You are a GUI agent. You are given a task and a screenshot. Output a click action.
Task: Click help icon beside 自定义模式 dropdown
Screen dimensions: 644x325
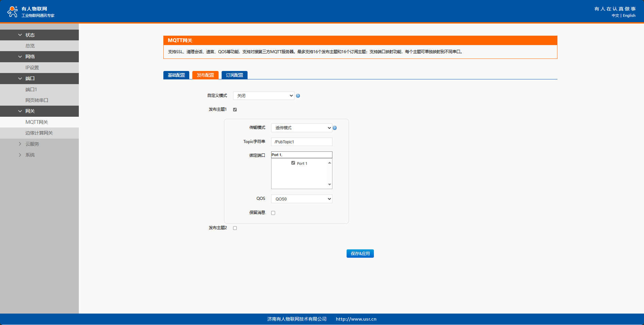(x=298, y=96)
